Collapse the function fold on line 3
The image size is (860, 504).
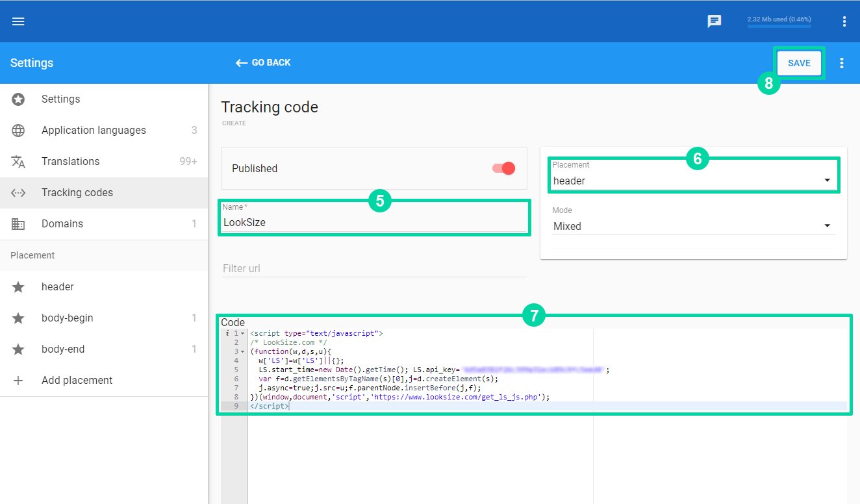(243, 351)
